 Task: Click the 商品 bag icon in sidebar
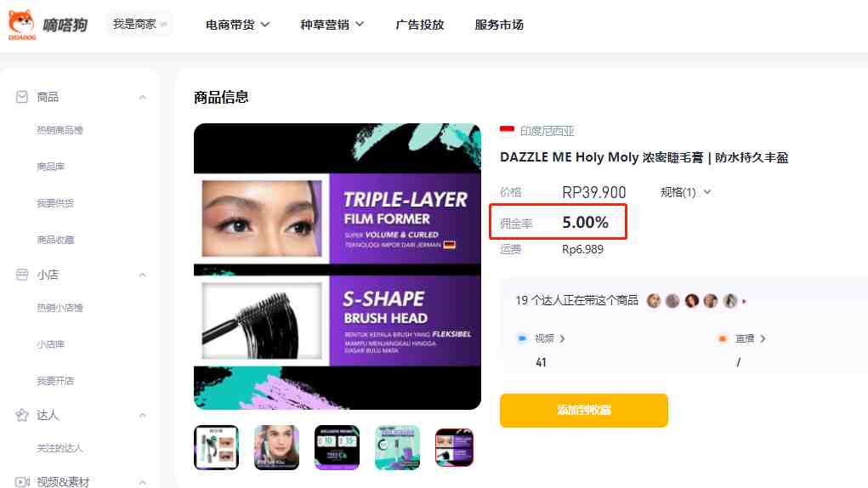tap(22, 98)
